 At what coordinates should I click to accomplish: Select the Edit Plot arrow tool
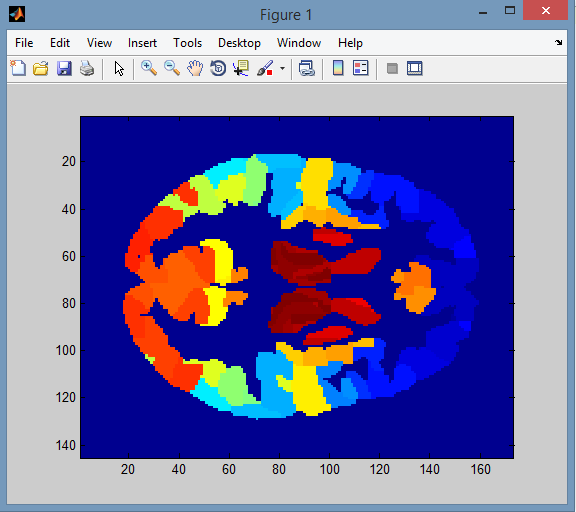119,68
